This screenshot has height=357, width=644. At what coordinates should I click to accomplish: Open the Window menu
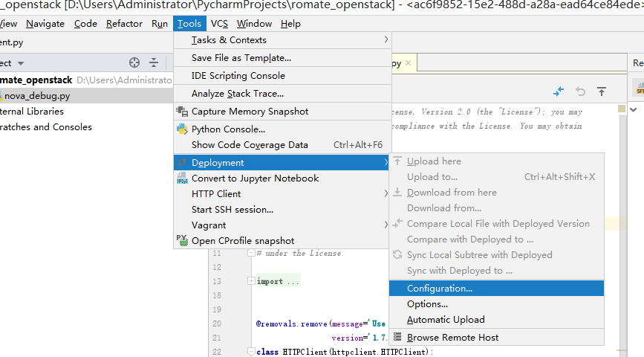tap(254, 24)
